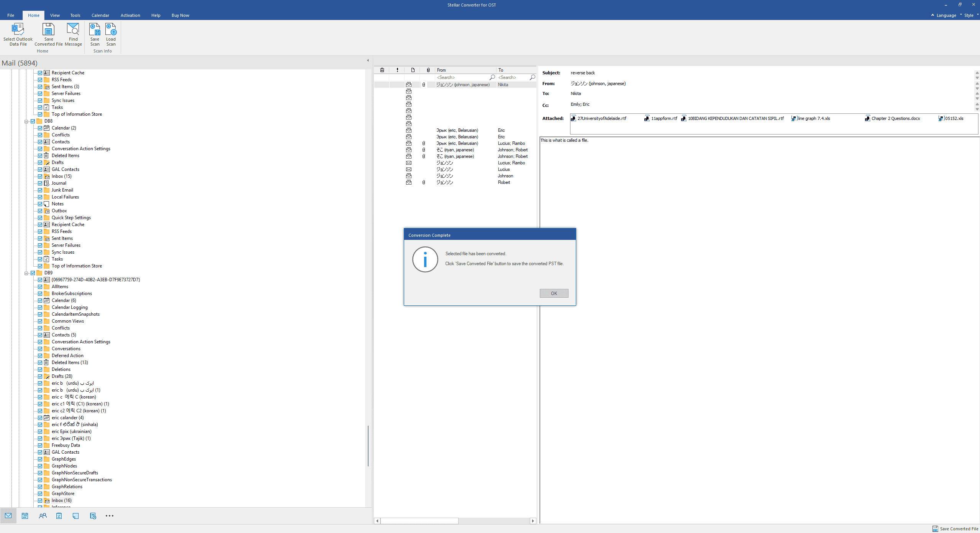Toggle the Drafts (28) checkbox
980x533 pixels.
[40, 376]
